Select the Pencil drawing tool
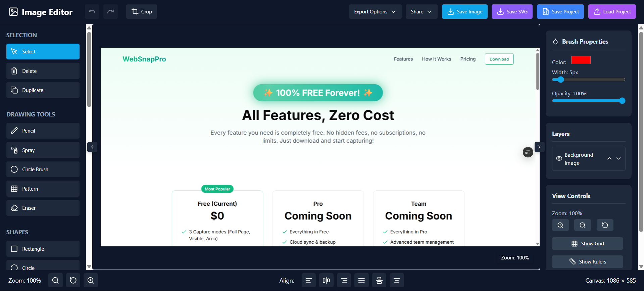 tap(43, 131)
